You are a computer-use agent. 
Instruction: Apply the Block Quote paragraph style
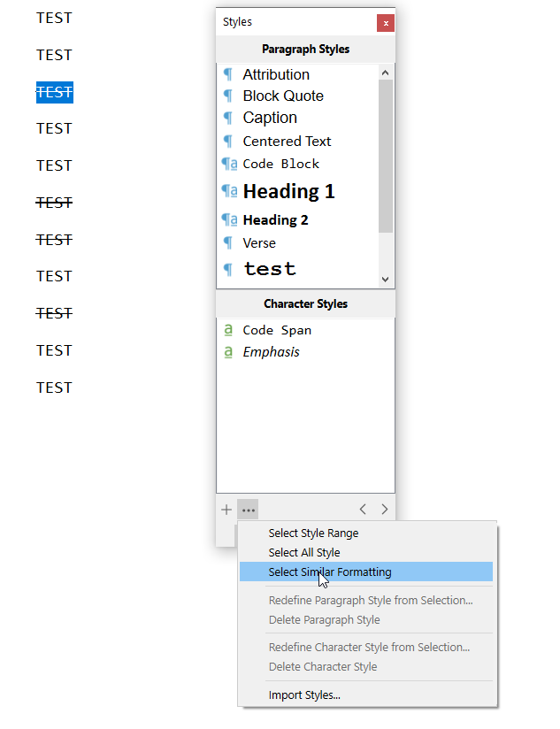click(283, 96)
